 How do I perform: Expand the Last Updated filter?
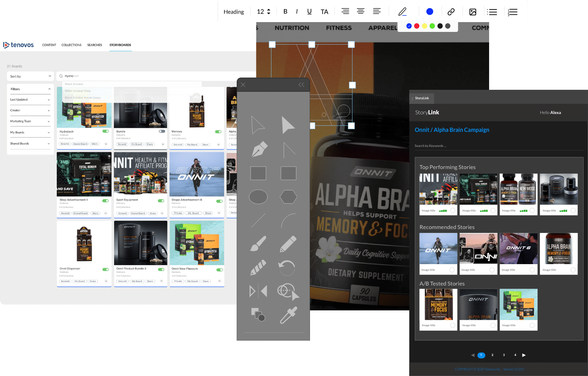pos(30,100)
